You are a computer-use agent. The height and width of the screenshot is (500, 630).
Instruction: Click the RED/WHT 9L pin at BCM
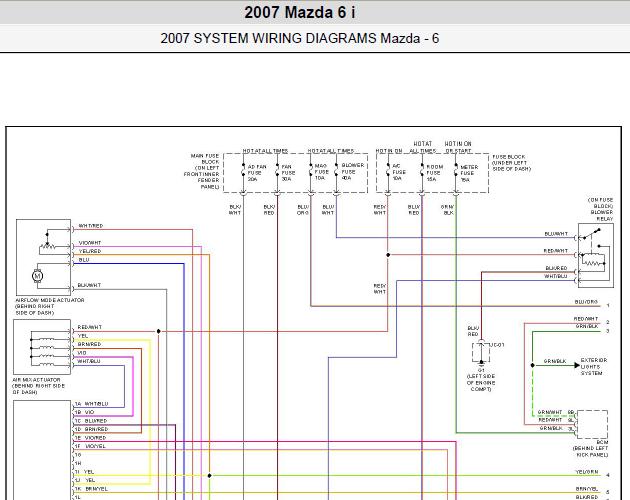click(x=556, y=420)
